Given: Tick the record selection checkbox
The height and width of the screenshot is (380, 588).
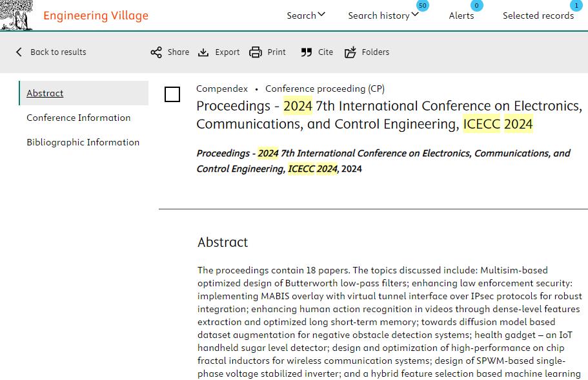Looking at the screenshot, I should (x=172, y=94).
